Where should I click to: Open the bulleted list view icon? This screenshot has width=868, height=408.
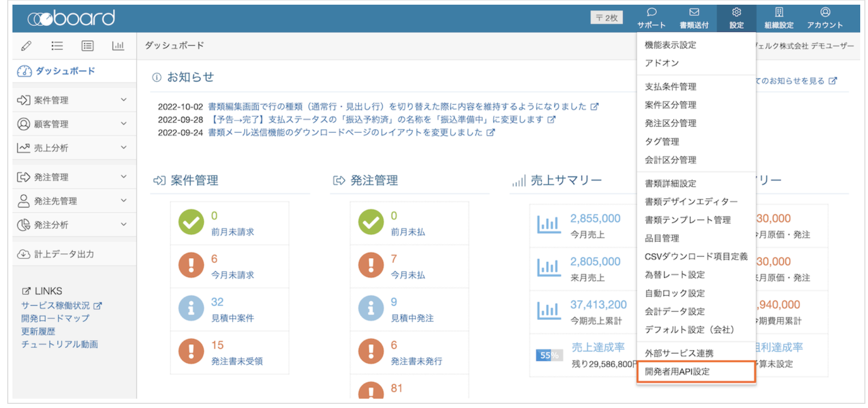pyautogui.click(x=57, y=46)
